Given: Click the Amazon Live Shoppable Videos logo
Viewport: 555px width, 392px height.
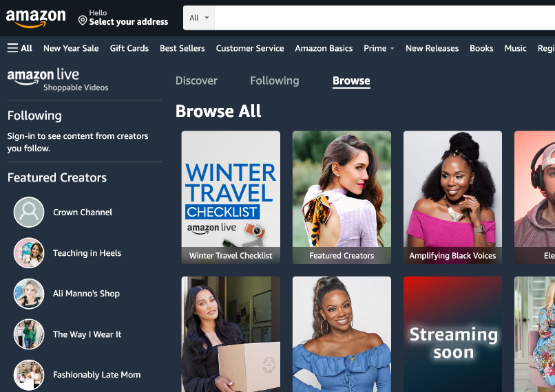Looking at the screenshot, I should tap(58, 80).
